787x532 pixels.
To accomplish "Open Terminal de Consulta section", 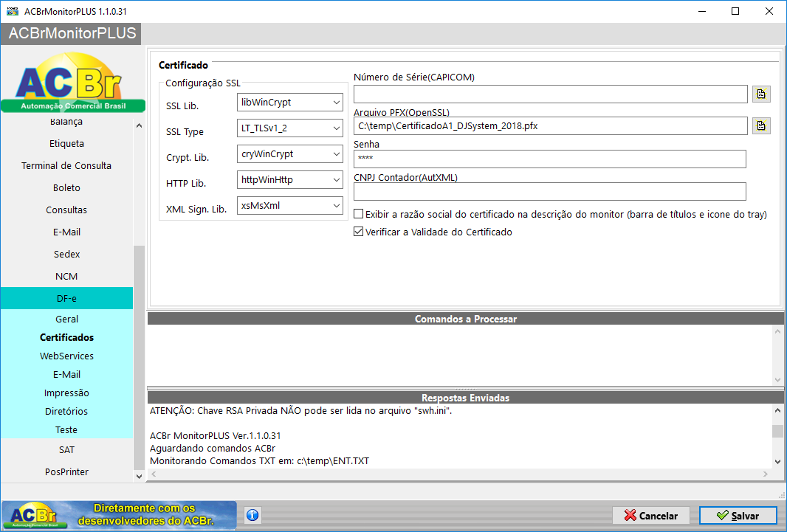I will [x=66, y=165].
